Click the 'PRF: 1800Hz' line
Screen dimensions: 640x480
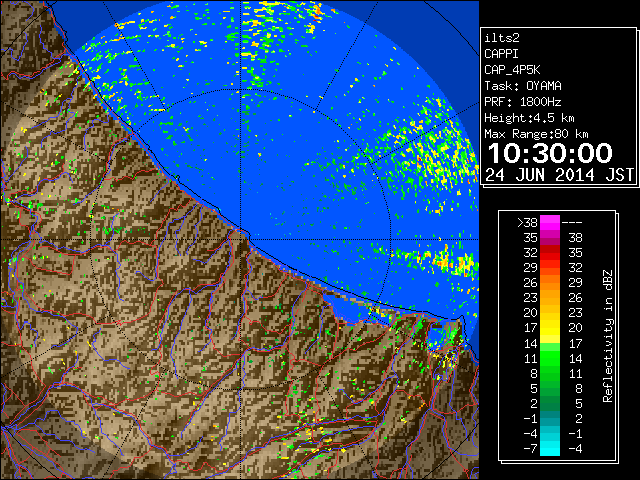point(523,102)
